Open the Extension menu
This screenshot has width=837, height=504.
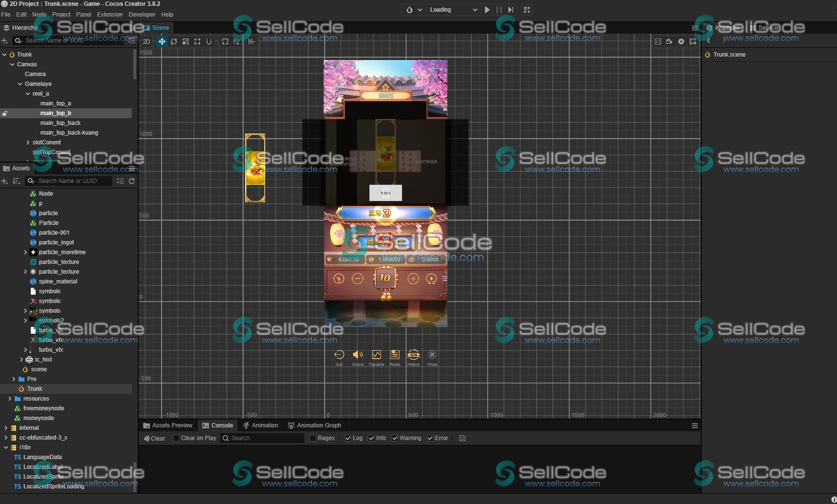point(110,15)
